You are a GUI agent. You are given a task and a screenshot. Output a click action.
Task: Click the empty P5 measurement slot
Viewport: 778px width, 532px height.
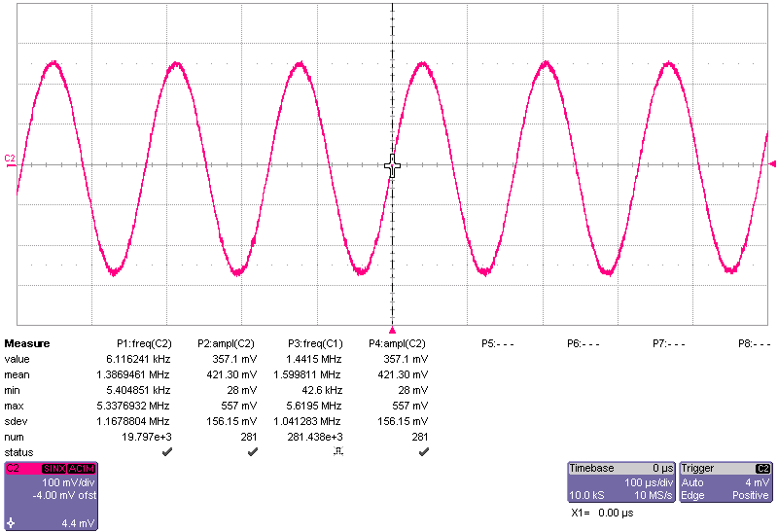[498, 343]
